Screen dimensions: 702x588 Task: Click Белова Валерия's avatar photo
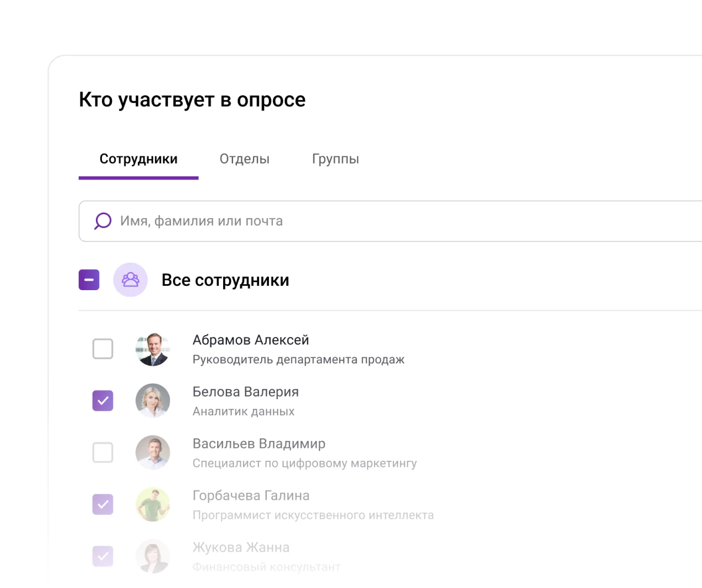(x=153, y=401)
